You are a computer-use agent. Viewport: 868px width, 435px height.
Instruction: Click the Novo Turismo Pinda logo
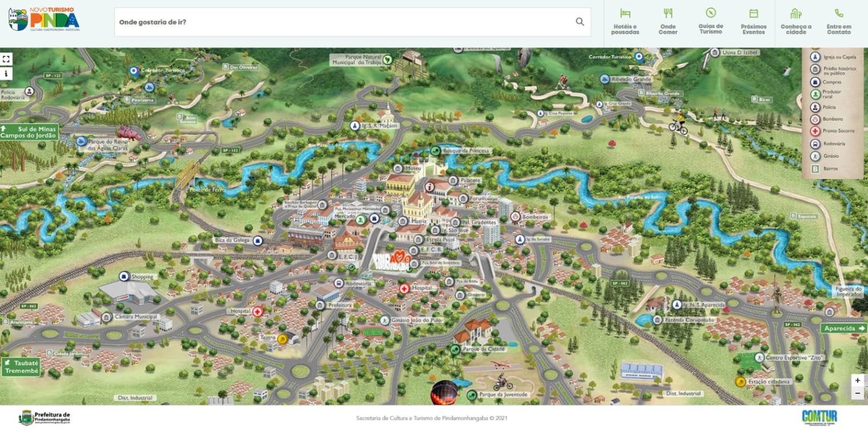44,19
